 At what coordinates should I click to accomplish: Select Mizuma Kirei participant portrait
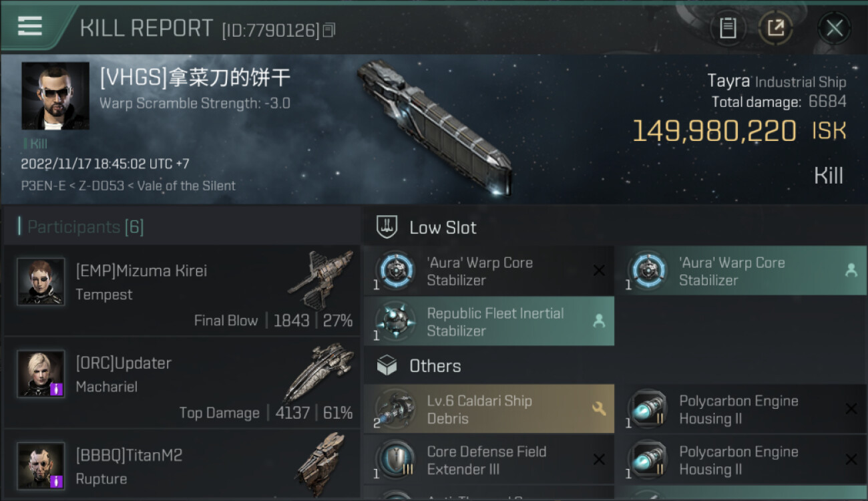[x=41, y=281]
